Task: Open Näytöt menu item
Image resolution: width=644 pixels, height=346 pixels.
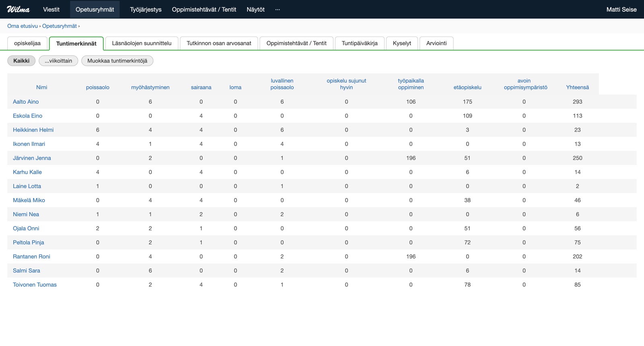Action: click(256, 9)
